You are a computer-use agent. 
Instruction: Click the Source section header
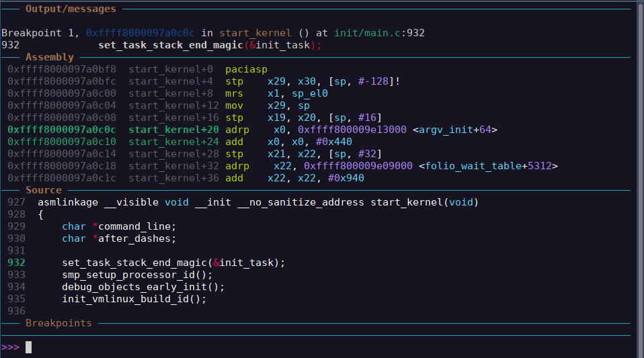point(44,190)
